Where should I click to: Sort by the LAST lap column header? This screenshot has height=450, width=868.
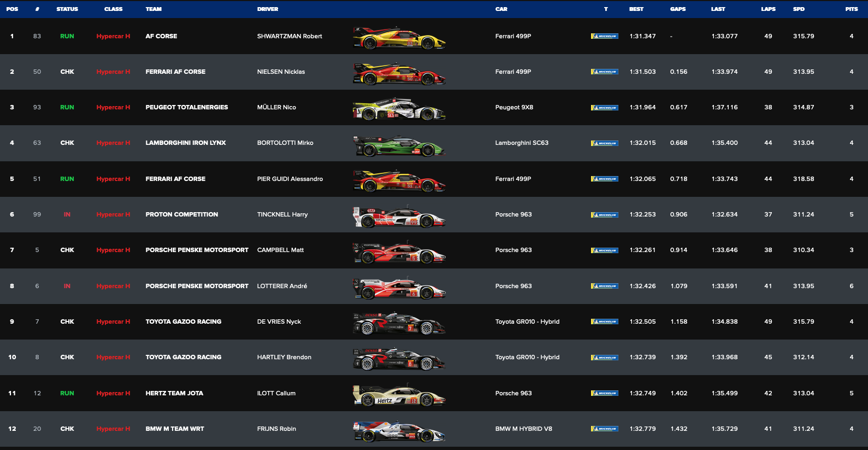click(718, 9)
